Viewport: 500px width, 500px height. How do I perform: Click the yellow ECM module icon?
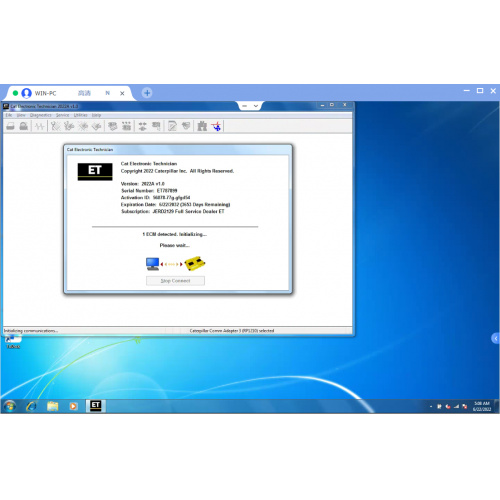point(195,263)
